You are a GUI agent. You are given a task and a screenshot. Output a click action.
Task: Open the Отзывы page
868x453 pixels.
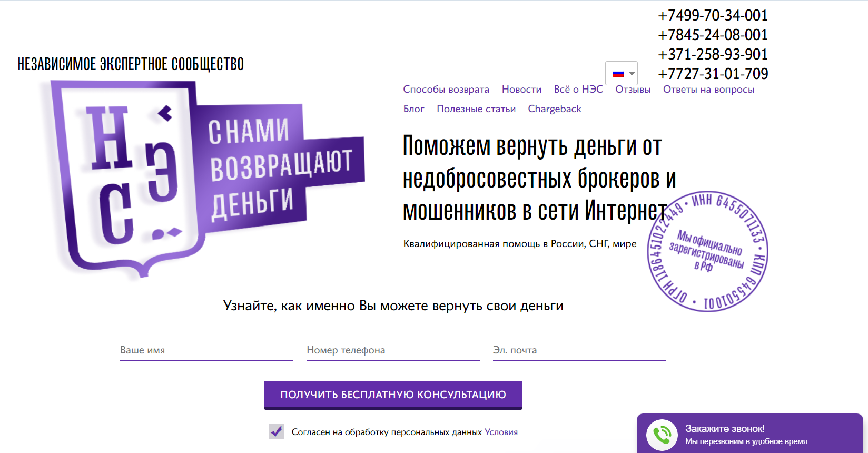pyautogui.click(x=633, y=90)
